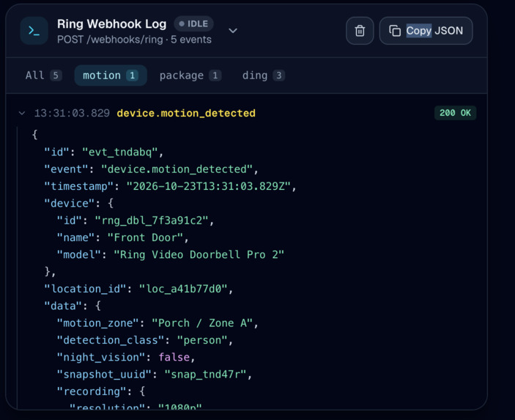The image size is (515, 420).
Task: Click the 200 OK status badge
Action: [455, 113]
